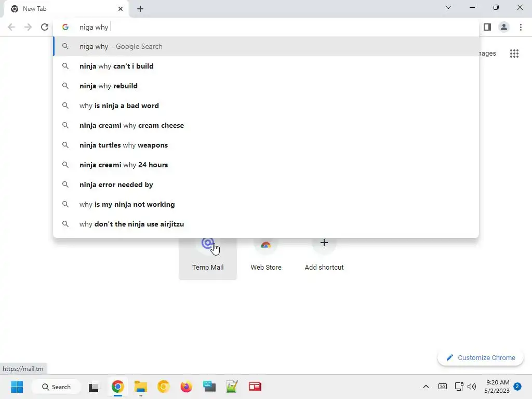Open the Web Store shortcut

[266, 258]
